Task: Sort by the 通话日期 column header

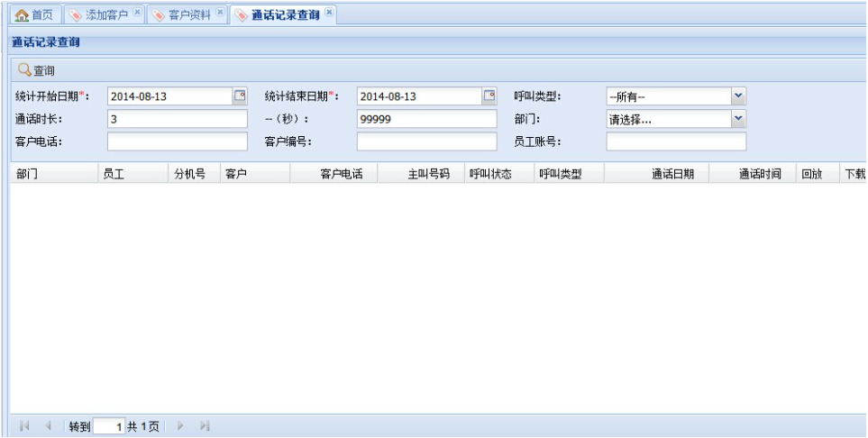Action: click(656, 173)
